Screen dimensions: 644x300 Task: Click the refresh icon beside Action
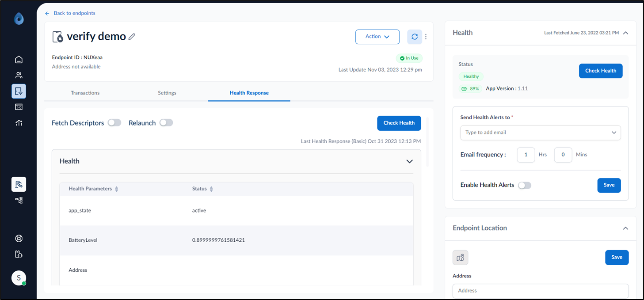click(x=415, y=37)
